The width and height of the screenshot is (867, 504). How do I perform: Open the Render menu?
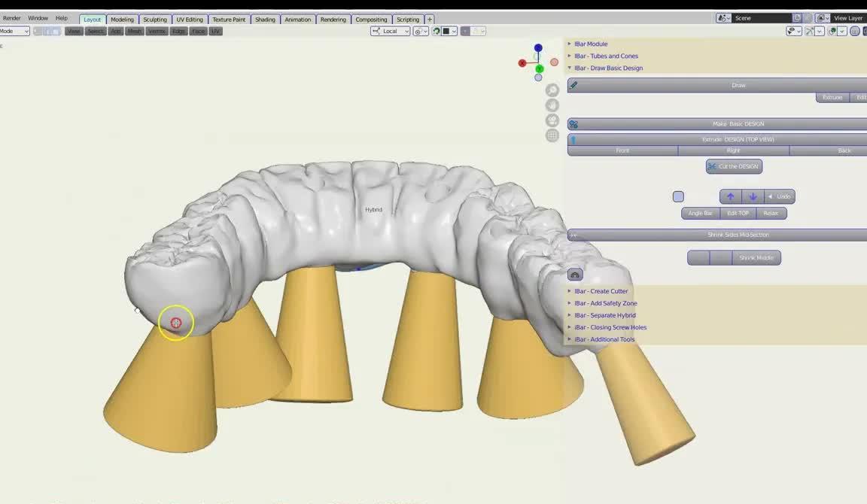pos(11,18)
